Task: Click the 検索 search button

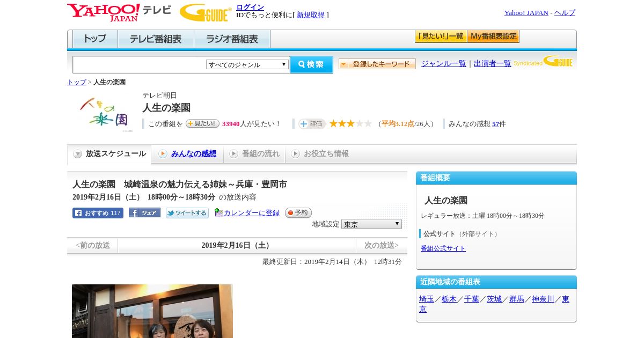Action: point(311,64)
